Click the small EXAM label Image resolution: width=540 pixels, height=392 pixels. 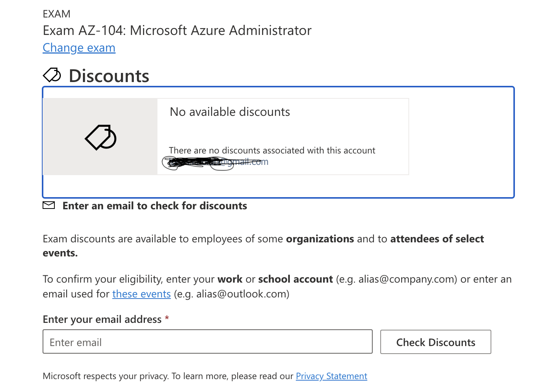coord(57,14)
